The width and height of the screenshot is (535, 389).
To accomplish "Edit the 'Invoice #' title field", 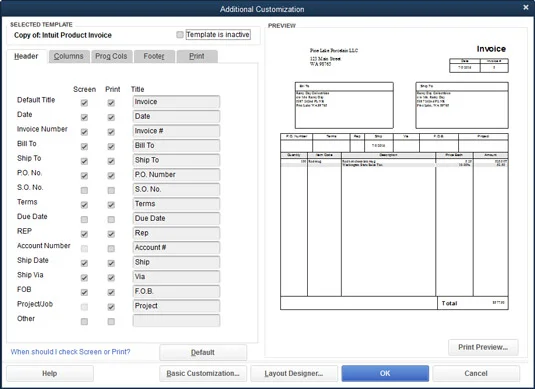I will coord(176,131).
